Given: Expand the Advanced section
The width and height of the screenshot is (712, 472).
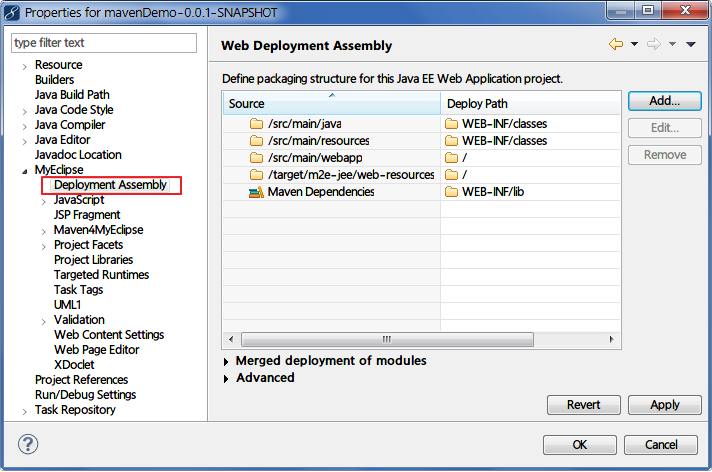Looking at the screenshot, I should pos(226,378).
